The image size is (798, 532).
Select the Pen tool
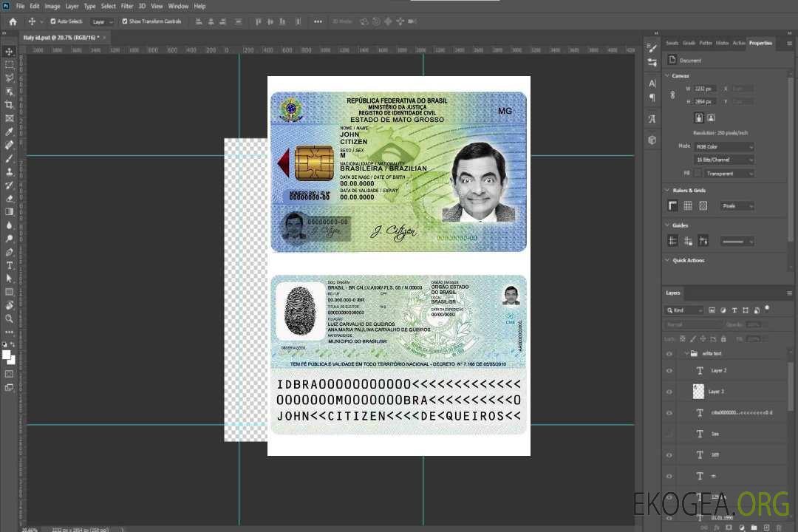[9, 252]
